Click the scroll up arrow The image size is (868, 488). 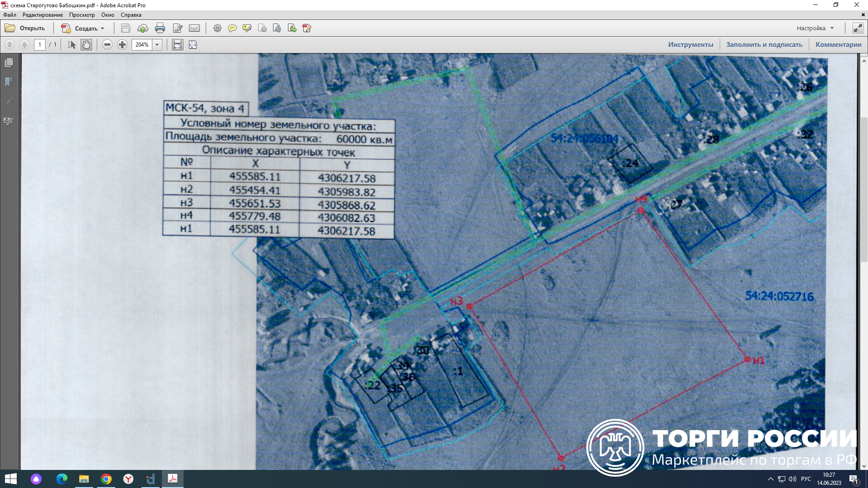[863, 61]
